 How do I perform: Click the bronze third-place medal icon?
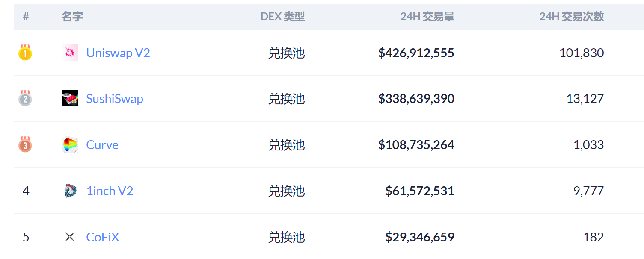click(25, 144)
